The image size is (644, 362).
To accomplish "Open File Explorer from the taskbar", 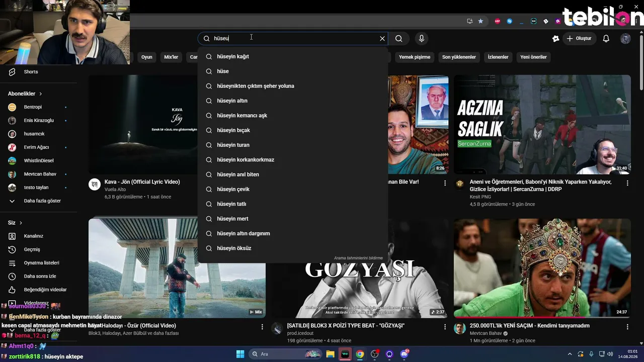I will tap(331, 354).
